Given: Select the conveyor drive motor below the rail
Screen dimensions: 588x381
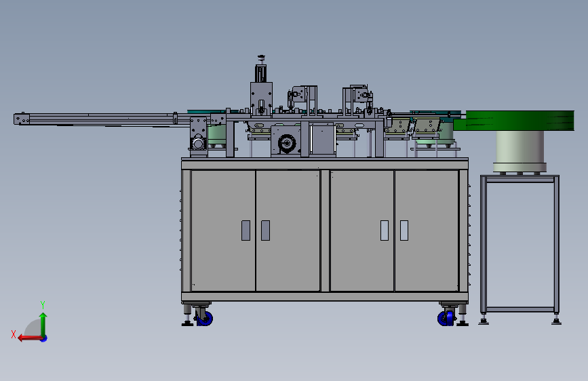Looking at the screenshot, I should [199, 142].
